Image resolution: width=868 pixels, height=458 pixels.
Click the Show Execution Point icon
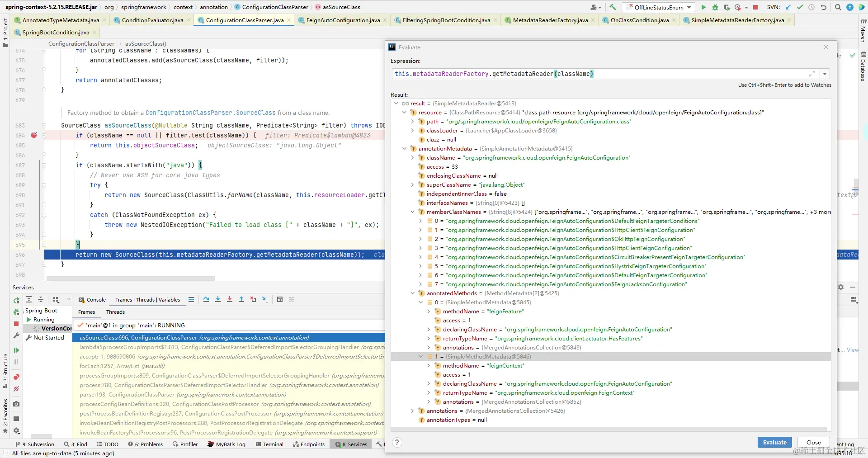point(191,299)
